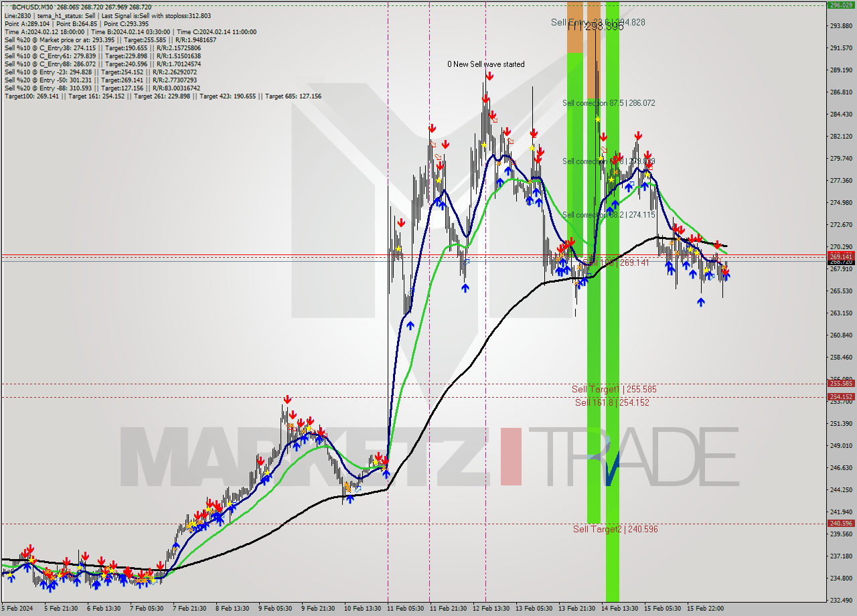Click the green 296.029 price tag
The width and height of the screenshot is (857, 616).
tap(841, 5)
